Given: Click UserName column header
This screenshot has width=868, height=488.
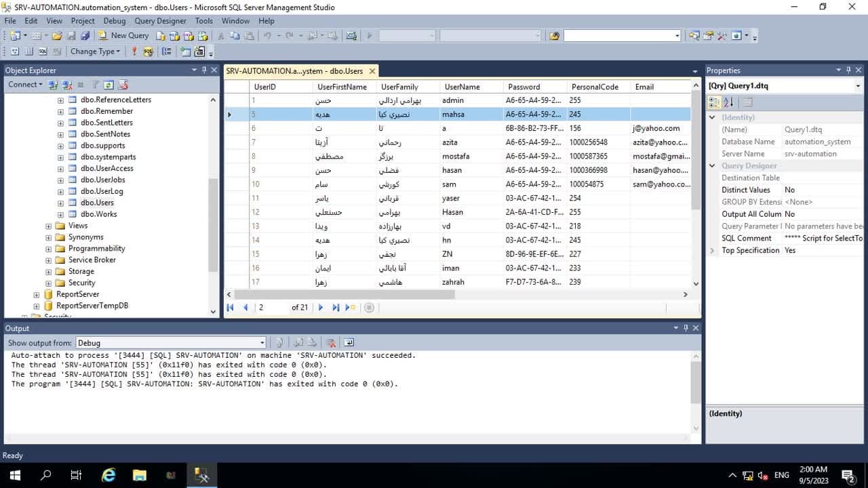Looking at the screenshot, I should tap(471, 87).
